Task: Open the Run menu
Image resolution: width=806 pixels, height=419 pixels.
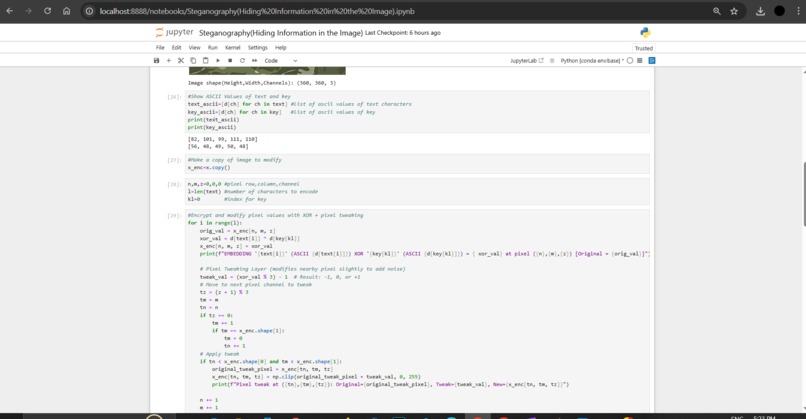Action: (212, 47)
